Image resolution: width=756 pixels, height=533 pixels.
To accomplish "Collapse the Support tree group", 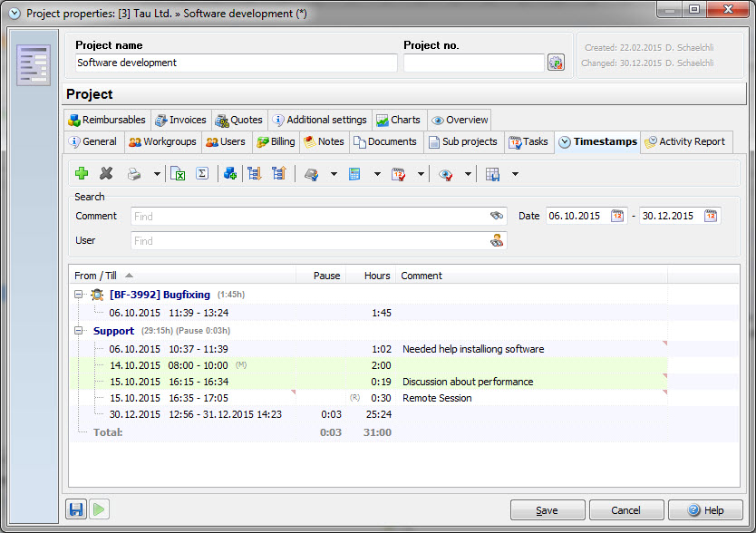I will [79, 331].
